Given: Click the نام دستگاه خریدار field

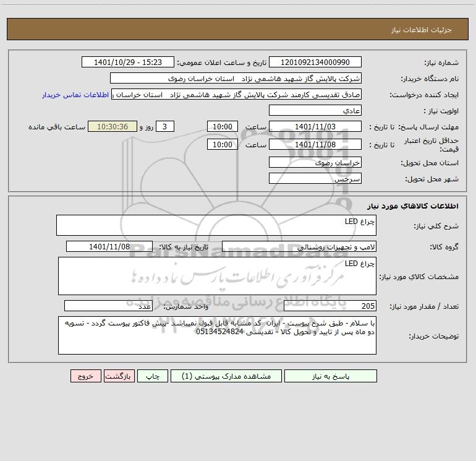Looking at the screenshot, I should coord(236,78).
